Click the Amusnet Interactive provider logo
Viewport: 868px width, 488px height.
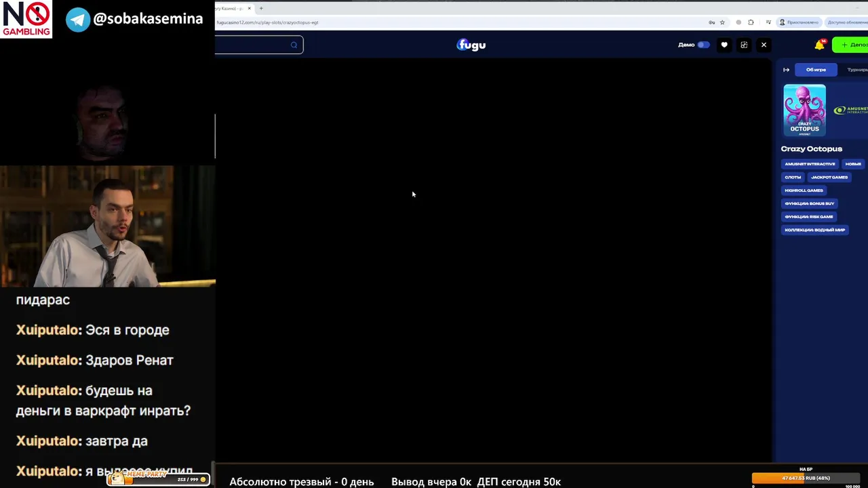(850, 110)
